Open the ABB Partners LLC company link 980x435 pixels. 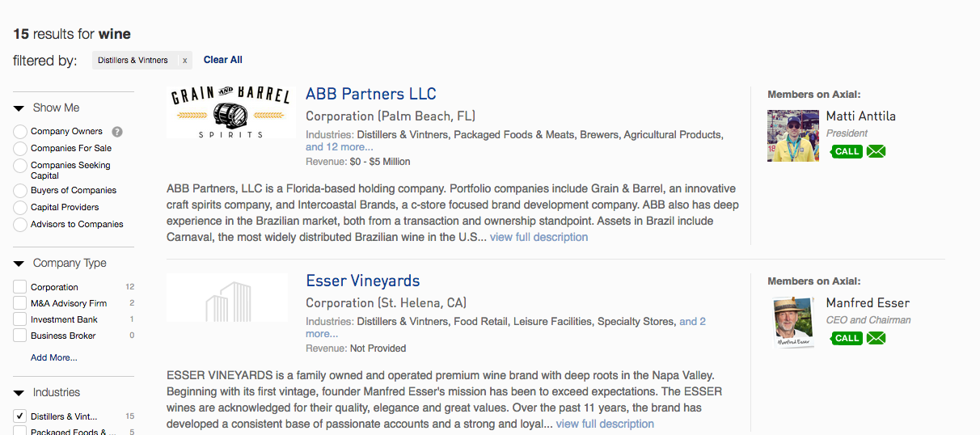pyautogui.click(x=371, y=94)
